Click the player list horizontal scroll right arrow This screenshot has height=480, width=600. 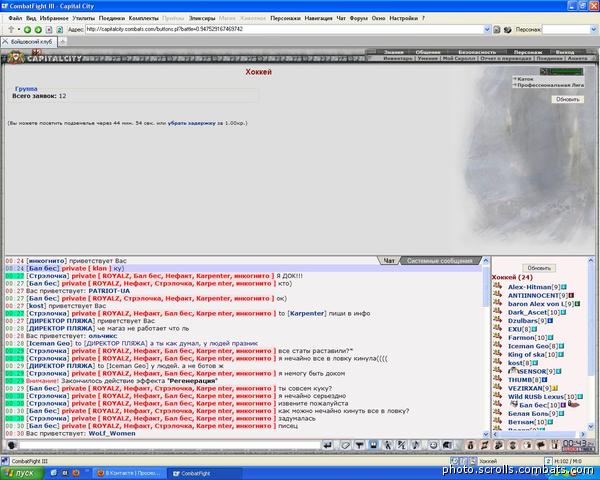tap(583, 434)
